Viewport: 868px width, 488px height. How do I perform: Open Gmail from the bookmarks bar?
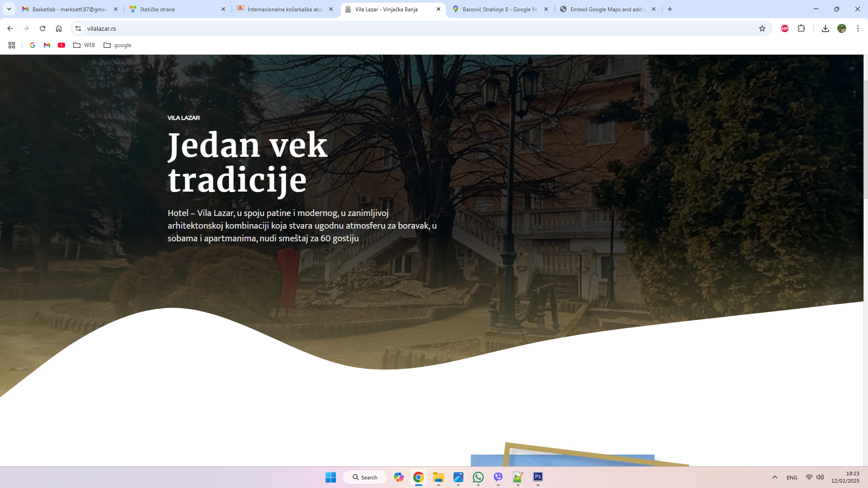click(x=47, y=45)
